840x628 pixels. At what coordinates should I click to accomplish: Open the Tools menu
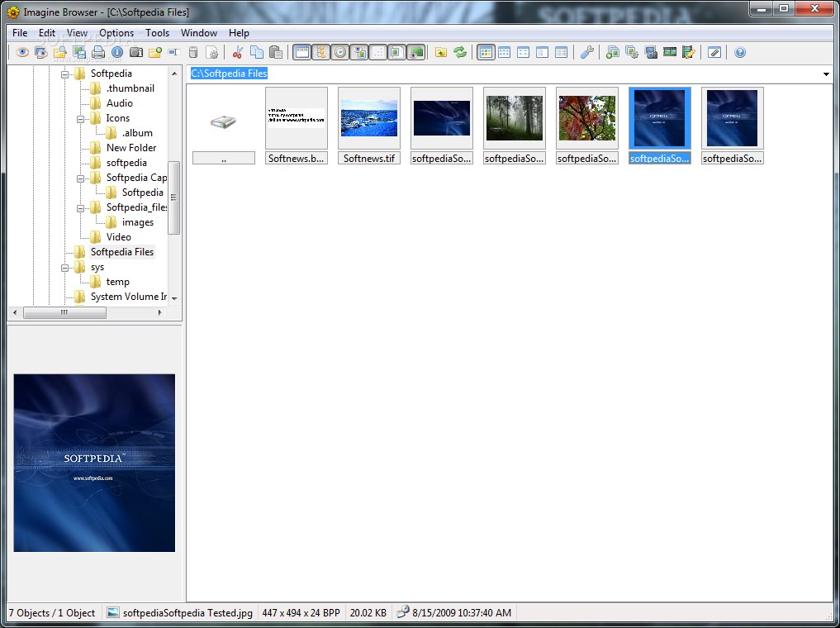158,33
